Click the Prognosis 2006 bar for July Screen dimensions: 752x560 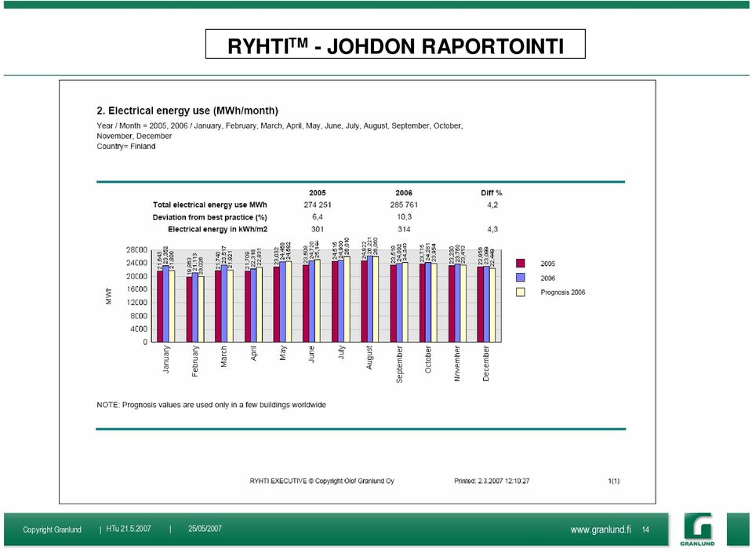tap(347, 300)
